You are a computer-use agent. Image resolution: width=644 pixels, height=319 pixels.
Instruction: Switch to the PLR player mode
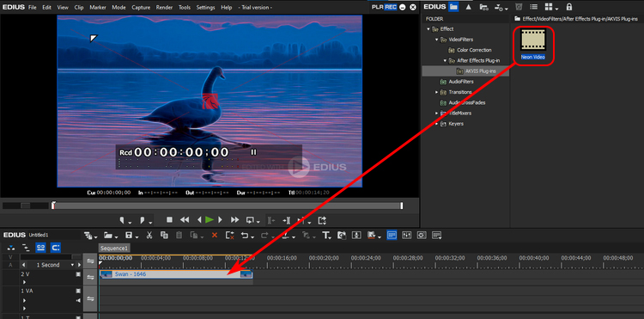coord(378,7)
